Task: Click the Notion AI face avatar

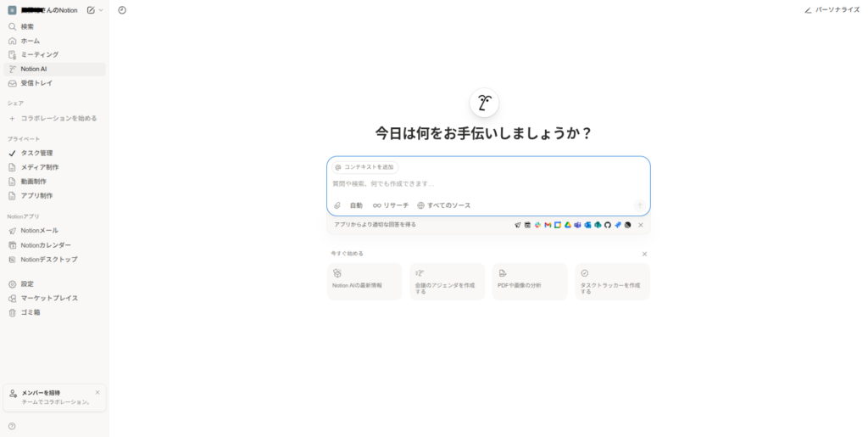Action: [x=484, y=103]
